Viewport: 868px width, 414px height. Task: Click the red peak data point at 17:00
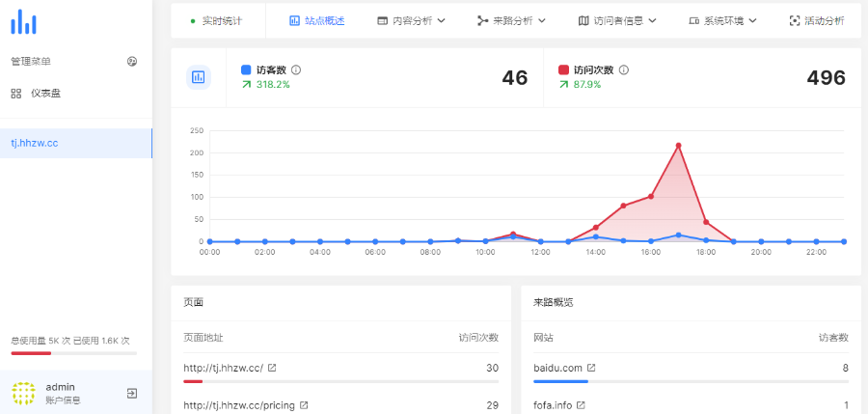coord(678,146)
